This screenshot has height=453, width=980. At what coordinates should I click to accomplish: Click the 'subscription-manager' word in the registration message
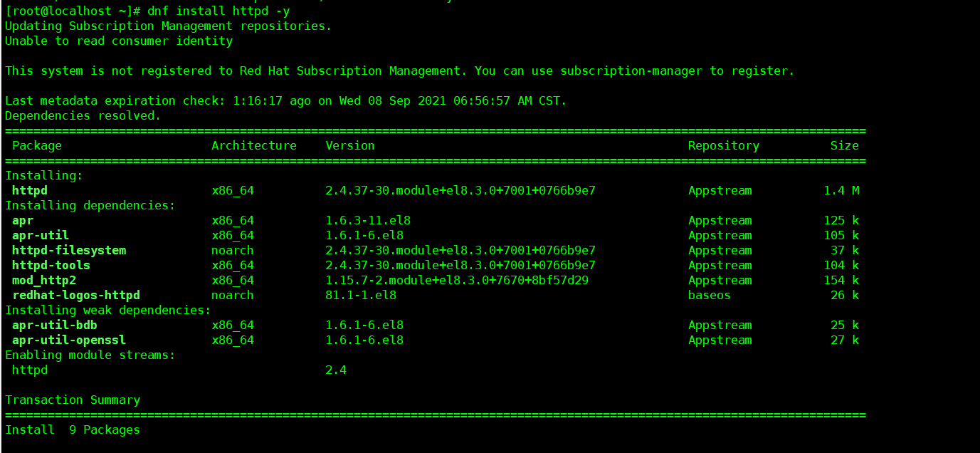point(631,71)
